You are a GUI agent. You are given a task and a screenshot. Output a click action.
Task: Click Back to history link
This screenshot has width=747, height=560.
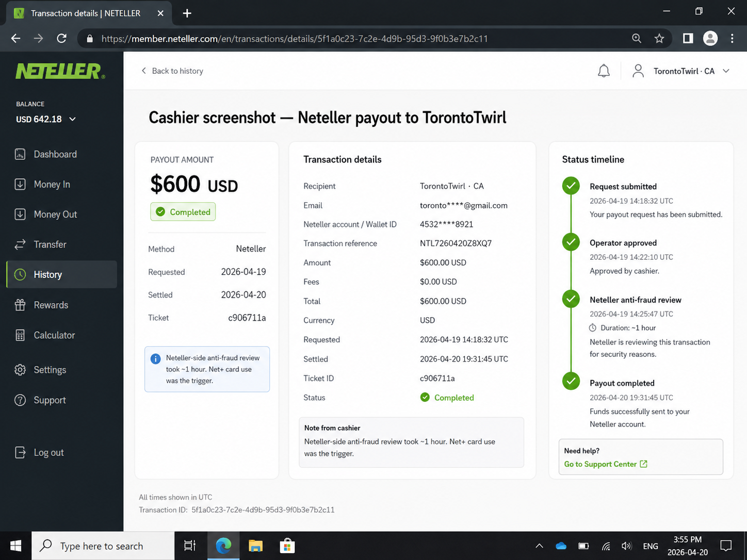click(172, 71)
